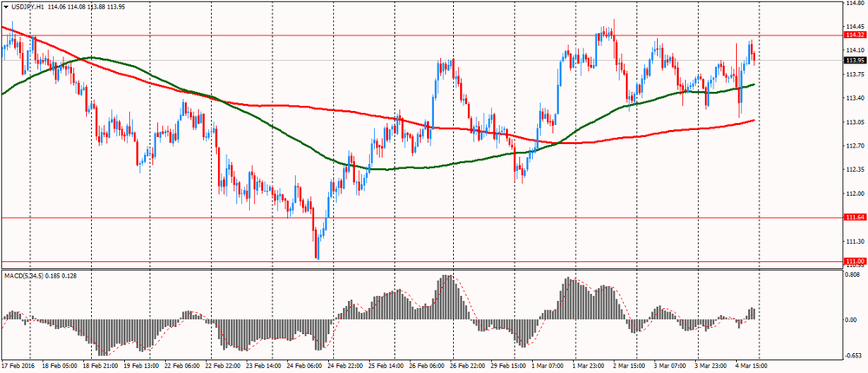Click the red 111.64 price tag on axis
This screenshot has height=373, width=868.
(855, 218)
